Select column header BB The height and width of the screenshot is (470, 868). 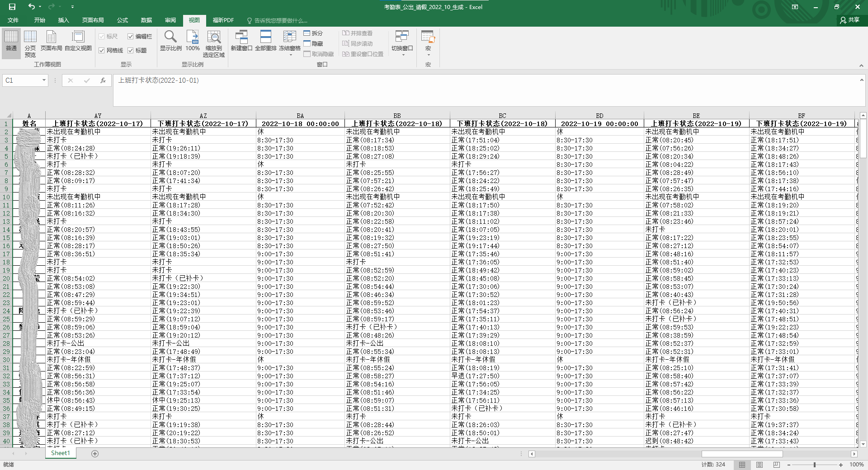coord(397,116)
